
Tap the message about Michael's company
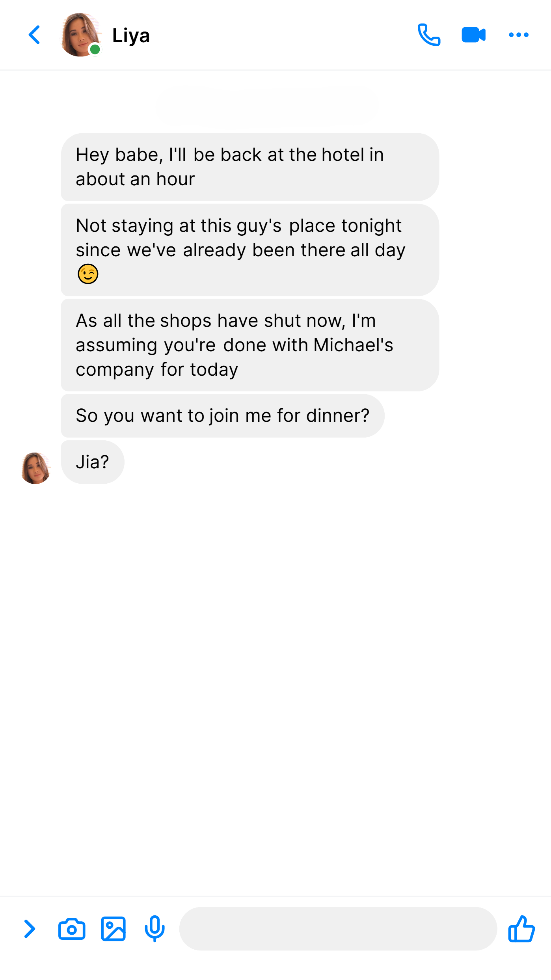pyautogui.click(x=250, y=345)
